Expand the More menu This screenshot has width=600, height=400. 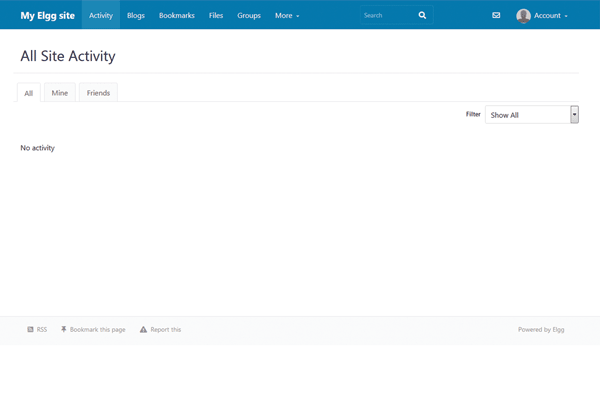pyautogui.click(x=287, y=16)
